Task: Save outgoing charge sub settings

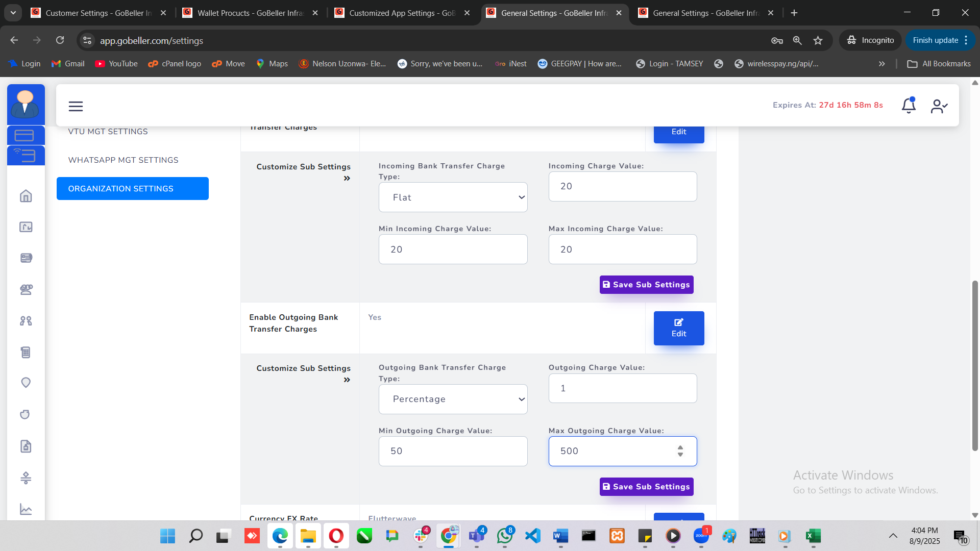Action: tap(646, 487)
